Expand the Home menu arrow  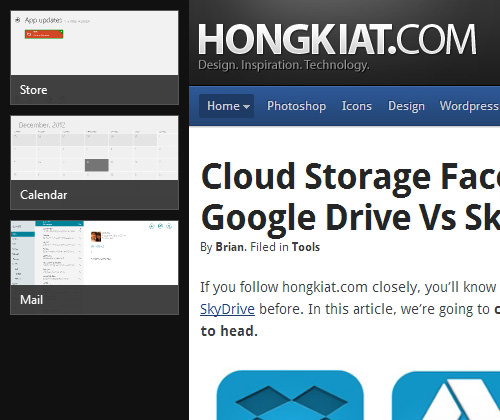pyautogui.click(x=246, y=107)
